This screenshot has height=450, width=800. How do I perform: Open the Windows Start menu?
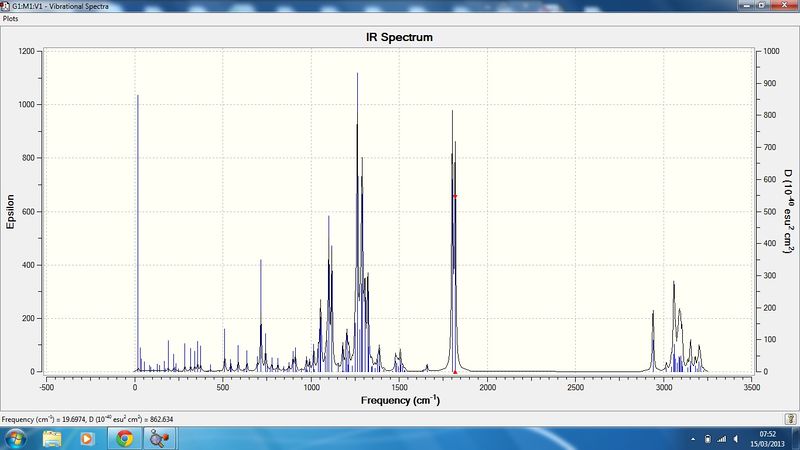[x=15, y=439]
